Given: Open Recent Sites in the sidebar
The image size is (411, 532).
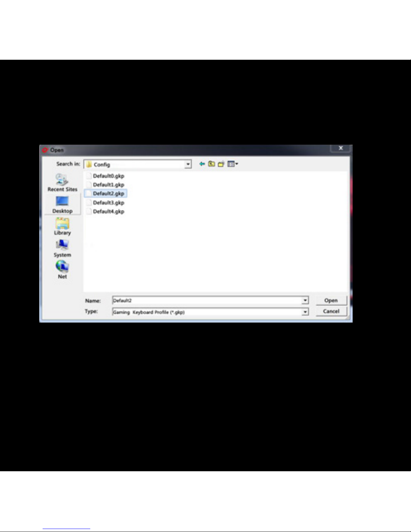Looking at the screenshot, I should [x=62, y=183].
